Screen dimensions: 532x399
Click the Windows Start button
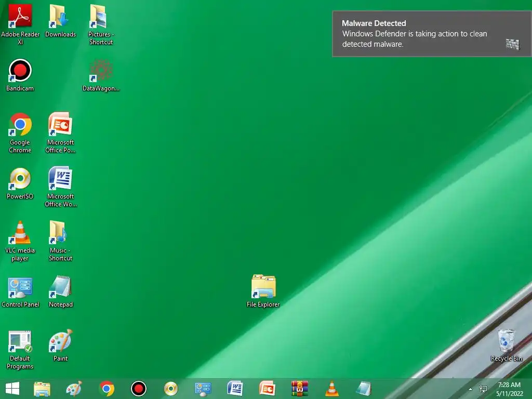tap(12, 389)
